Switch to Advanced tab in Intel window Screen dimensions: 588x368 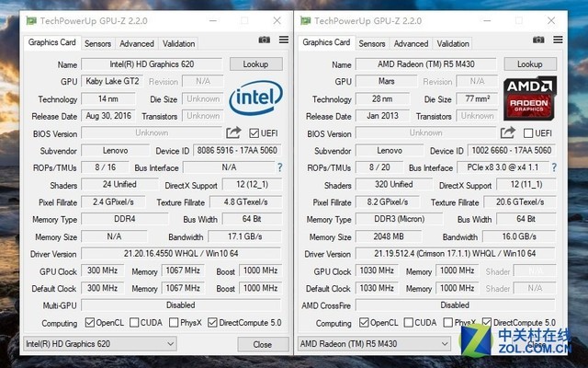coord(137,43)
